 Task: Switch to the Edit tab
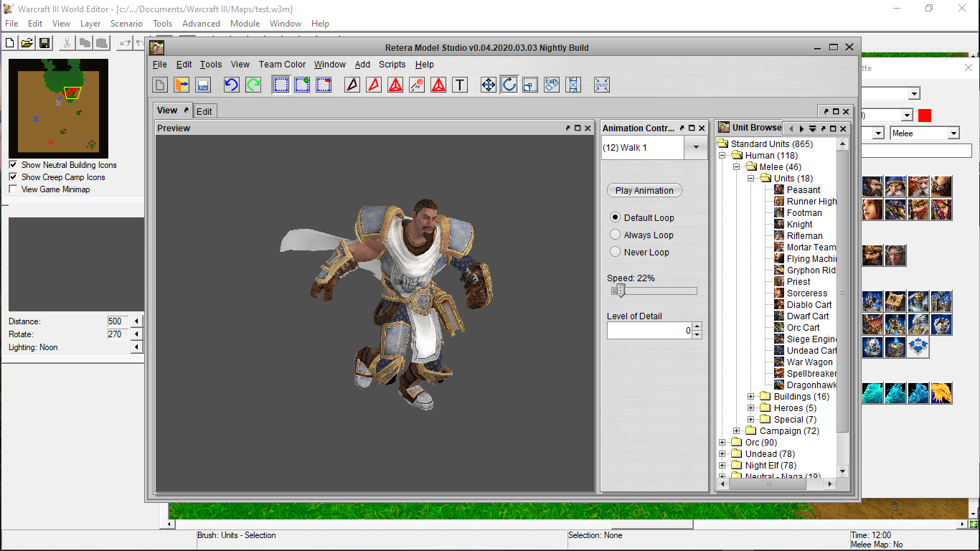(x=204, y=111)
